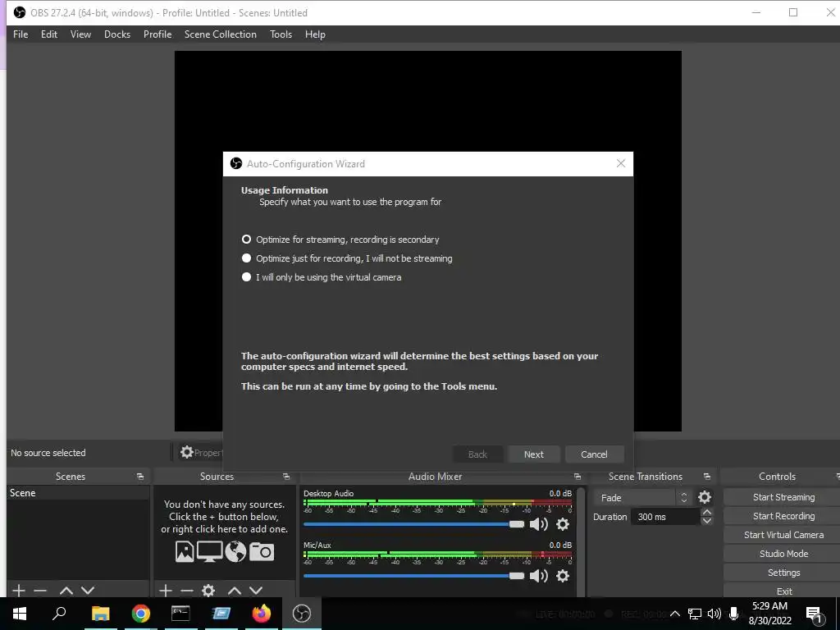Show hidden system tray icons

tap(675, 614)
